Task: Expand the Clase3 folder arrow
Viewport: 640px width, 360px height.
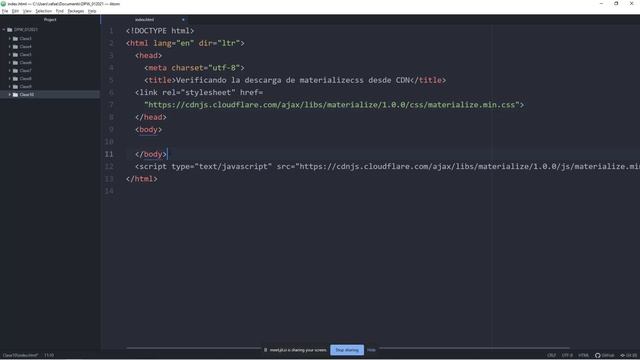Action: [x=9, y=39]
